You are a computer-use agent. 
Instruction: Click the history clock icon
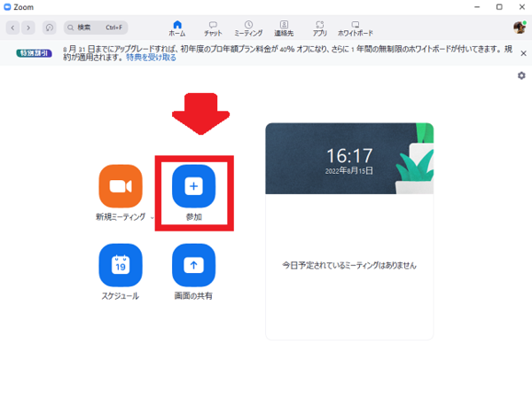(x=49, y=27)
